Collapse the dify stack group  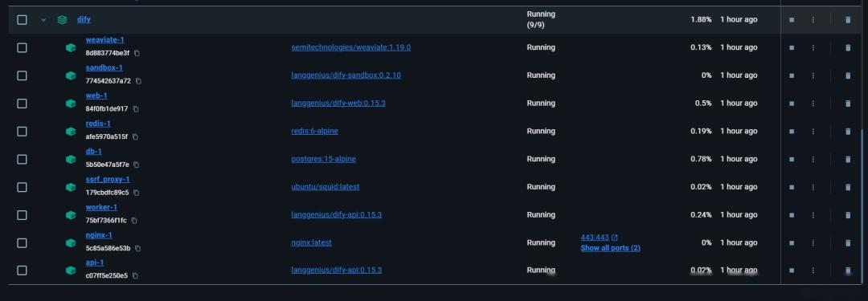click(x=43, y=20)
